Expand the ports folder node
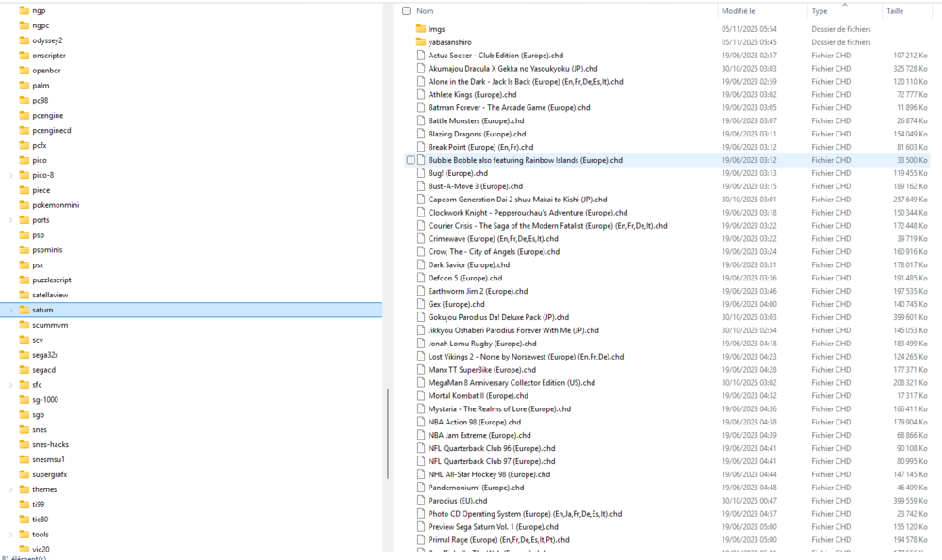 pyautogui.click(x=10, y=220)
